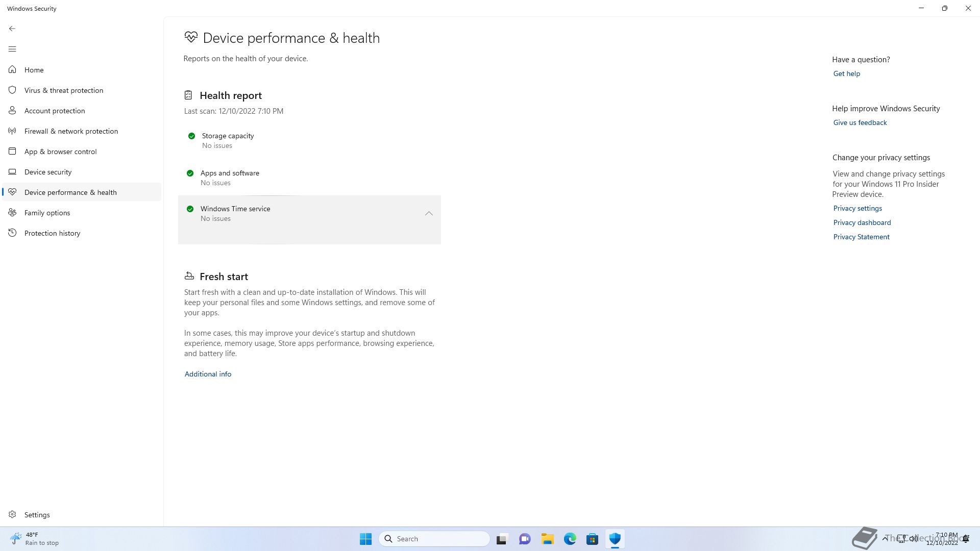
Task: Click the Virus & threat protection shield icon
Action: tap(12, 90)
